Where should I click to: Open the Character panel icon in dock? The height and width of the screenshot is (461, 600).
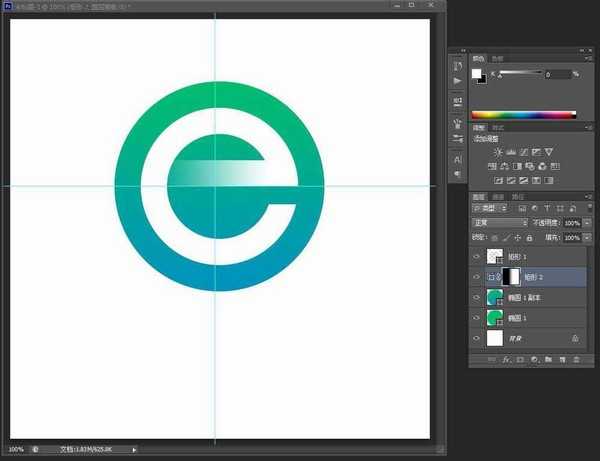458,159
